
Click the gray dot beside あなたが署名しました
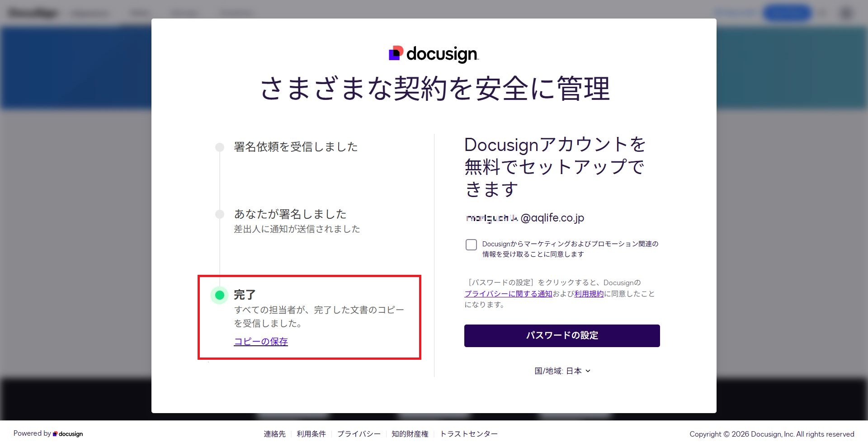click(x=220, y=214)
